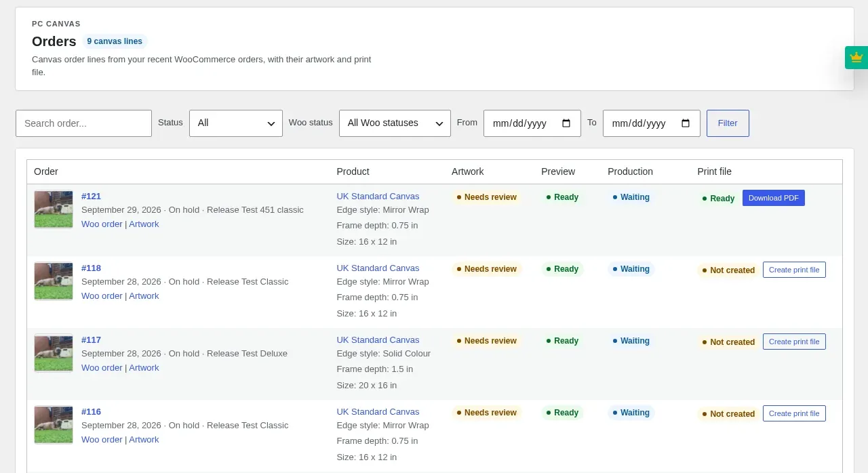The width and height of the screenshot is (868, 473).
Task: Focus the Search order input field
Action: point(83,123)
